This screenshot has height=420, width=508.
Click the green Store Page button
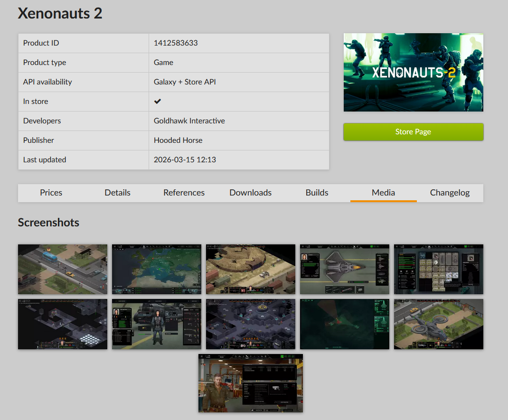[413, 132]
